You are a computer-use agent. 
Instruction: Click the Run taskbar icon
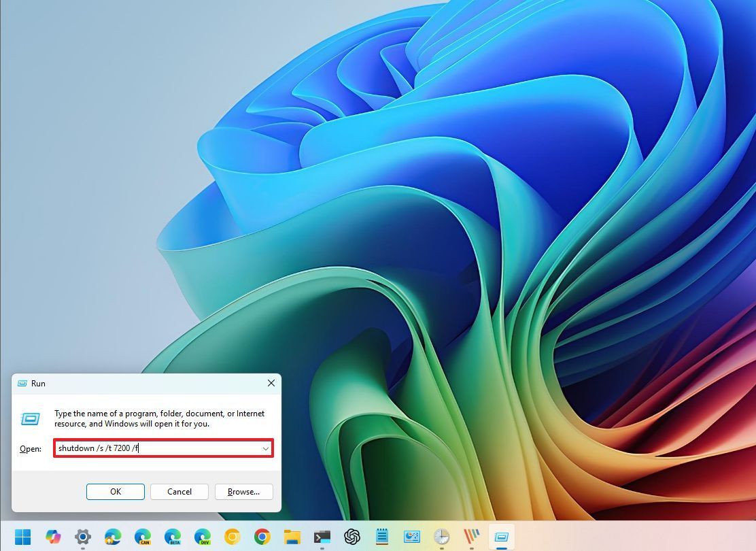(x=502, y=537)
